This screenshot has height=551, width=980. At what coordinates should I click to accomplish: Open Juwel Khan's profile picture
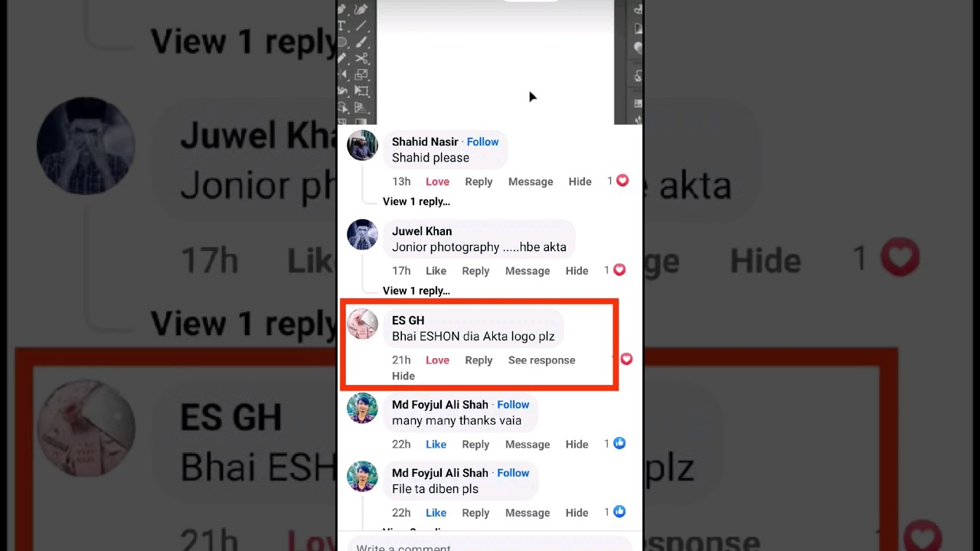362,235
